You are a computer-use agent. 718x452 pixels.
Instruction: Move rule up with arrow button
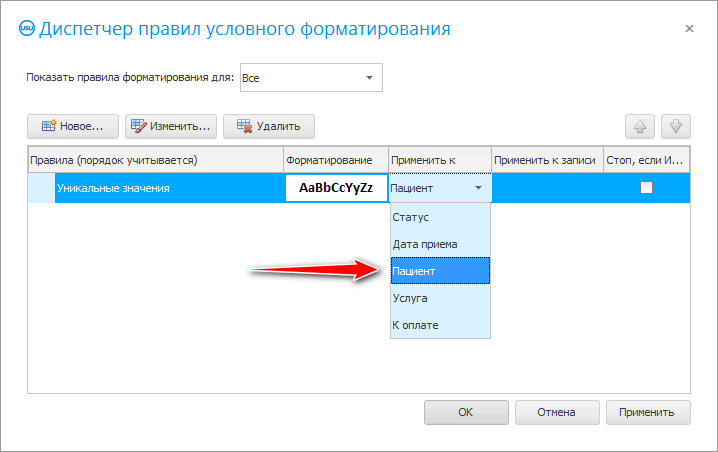point(640,126)
